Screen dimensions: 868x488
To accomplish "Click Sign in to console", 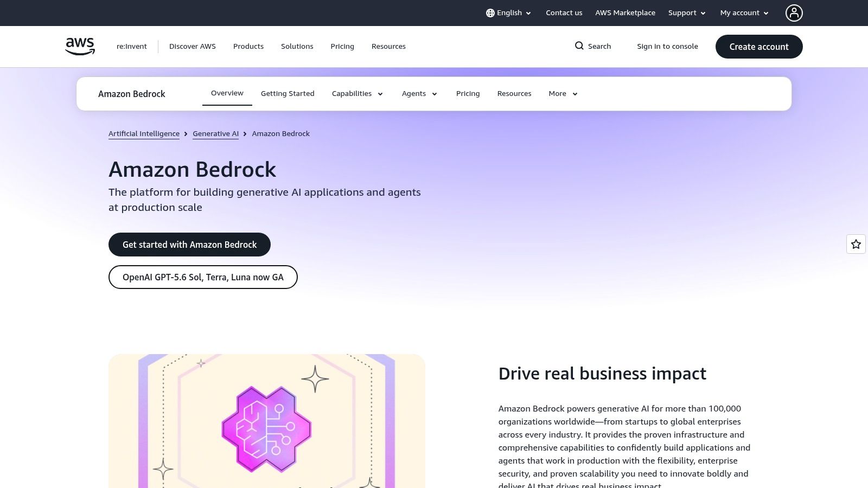I will coord(667,47).
